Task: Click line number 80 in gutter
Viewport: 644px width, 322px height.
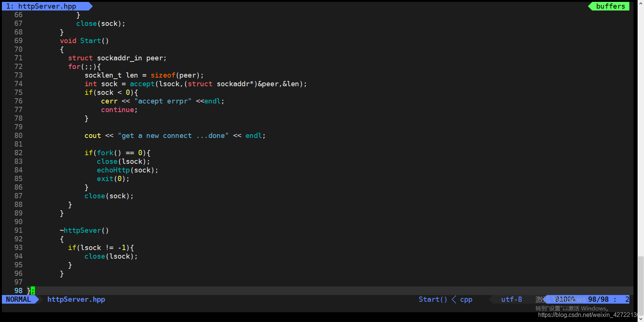Action: 18,135
